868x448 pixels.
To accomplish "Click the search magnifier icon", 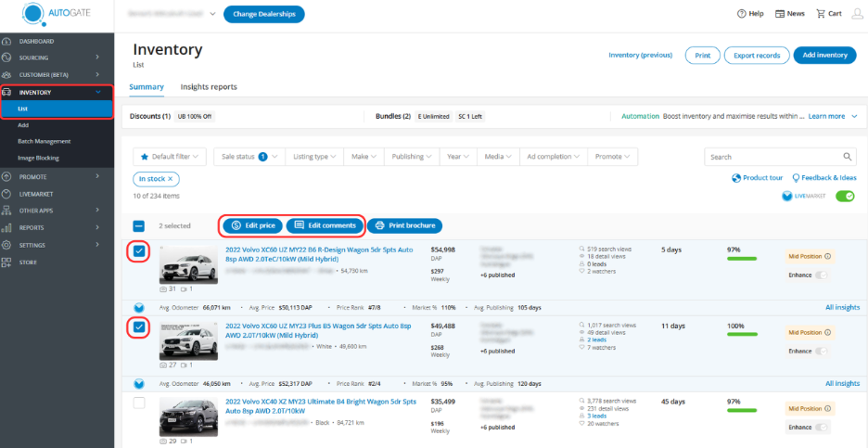I will pyautogui.click(x=848, y=157).
